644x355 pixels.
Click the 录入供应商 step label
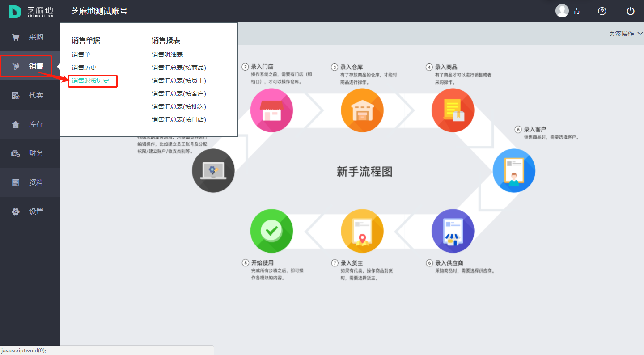pyautogui.click(x=449, y=263)
